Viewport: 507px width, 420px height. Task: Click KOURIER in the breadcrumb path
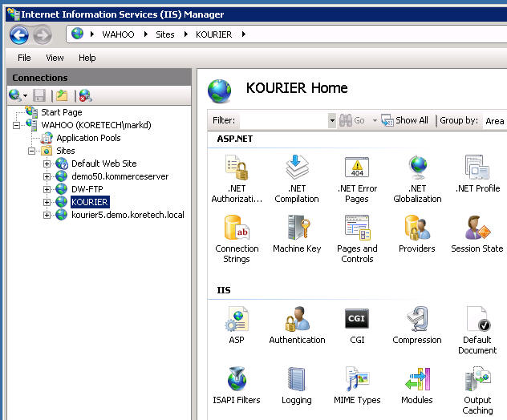pyautogui.click(x=213, y=34)
